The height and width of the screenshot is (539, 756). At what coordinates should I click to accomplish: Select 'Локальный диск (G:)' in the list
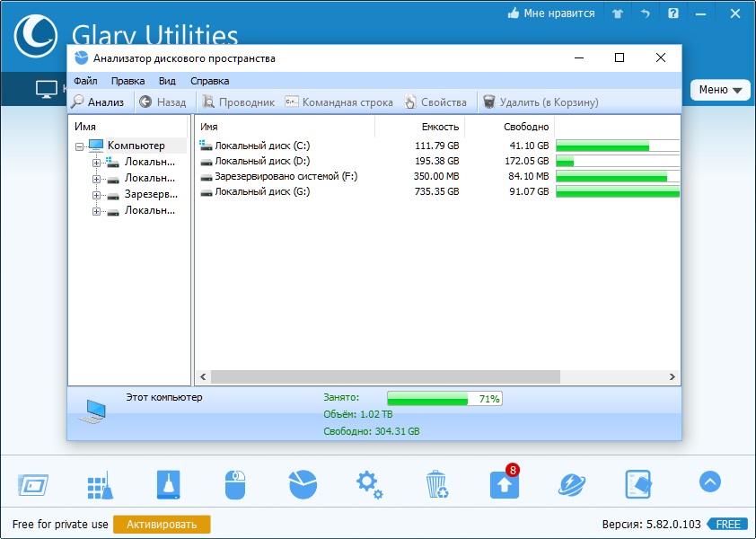point(261,191)
